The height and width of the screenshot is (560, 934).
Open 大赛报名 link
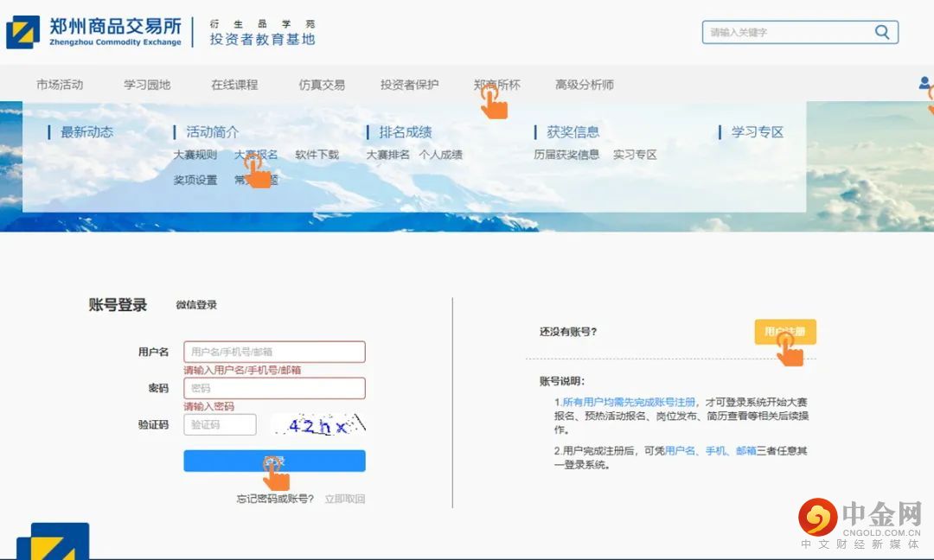256,155
